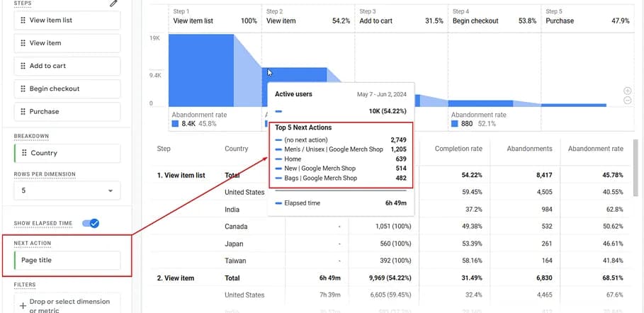Click drag handle icon of Purchase step
Screen dimensions: 644x313
23,112
